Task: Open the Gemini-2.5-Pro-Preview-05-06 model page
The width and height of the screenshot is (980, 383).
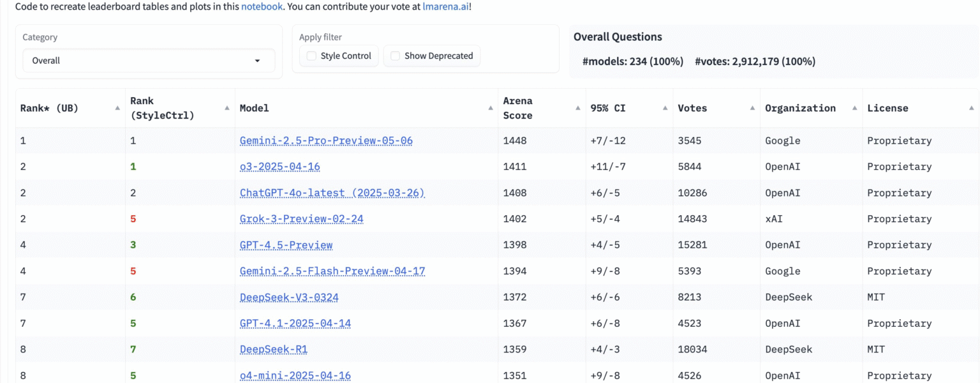Action: click(327, 140)
